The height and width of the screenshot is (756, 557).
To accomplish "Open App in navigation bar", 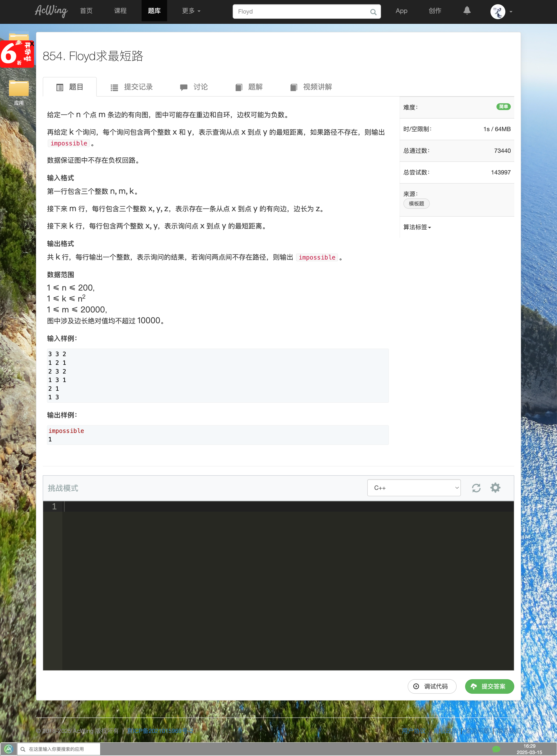I will click(401, 11).
